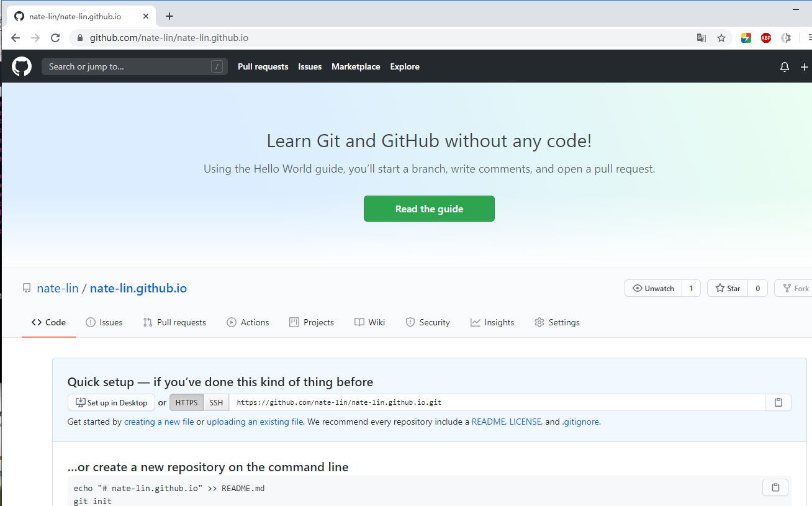Screen dimensions: 812x506
Task: Click '…or create a new repository on the command line'
Action: 208,467
